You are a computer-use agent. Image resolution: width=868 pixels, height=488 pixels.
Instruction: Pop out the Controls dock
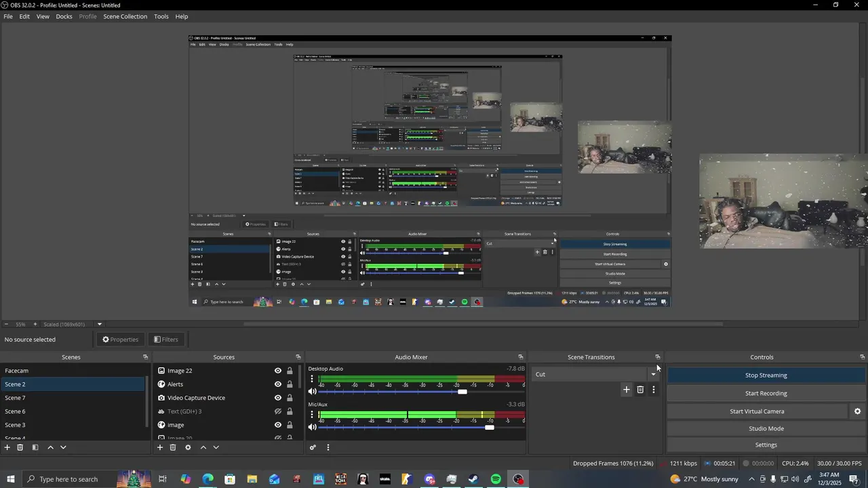coord(862,357)
